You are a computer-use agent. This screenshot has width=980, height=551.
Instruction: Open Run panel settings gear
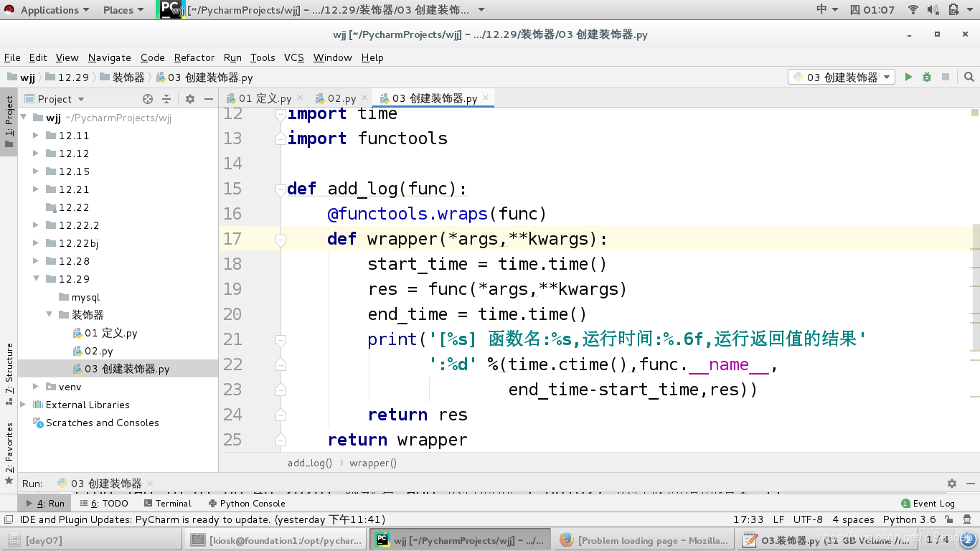point(952,484)
